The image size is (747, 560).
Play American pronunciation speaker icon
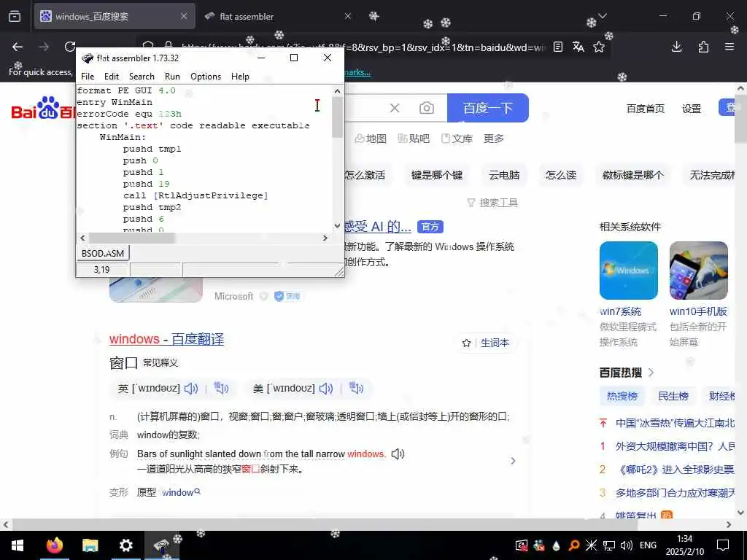tap(326, 389)
